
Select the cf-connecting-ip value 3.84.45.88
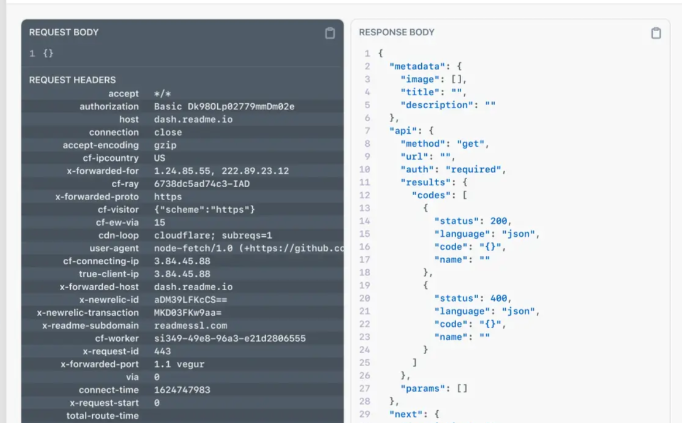pos(182,261)
